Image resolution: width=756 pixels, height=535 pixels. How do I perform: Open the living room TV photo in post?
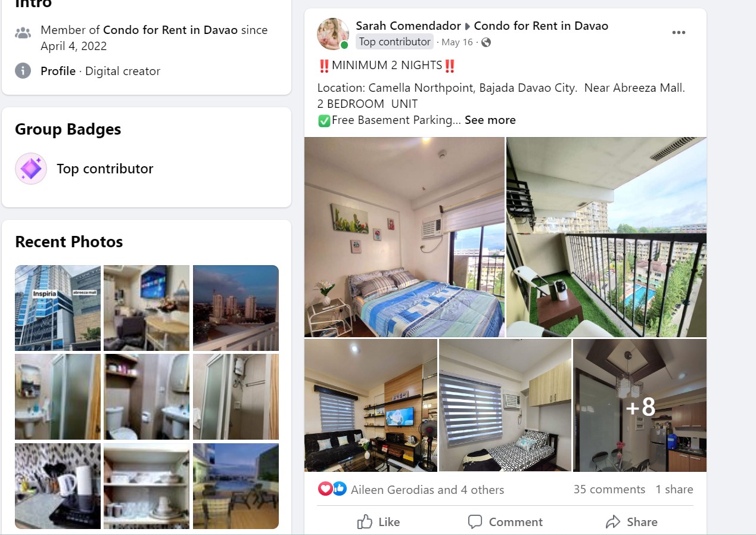click(371, 406)
